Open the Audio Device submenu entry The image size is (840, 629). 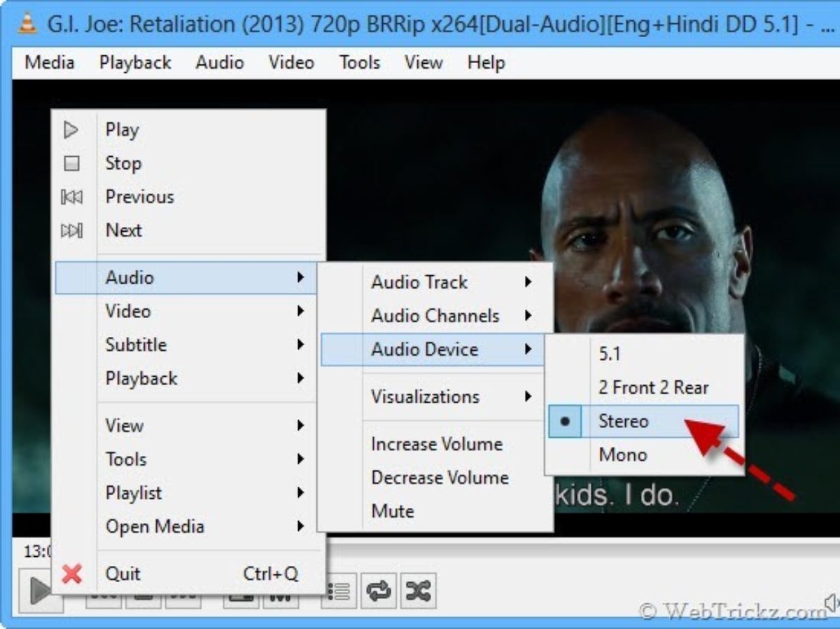pos(433,350)
